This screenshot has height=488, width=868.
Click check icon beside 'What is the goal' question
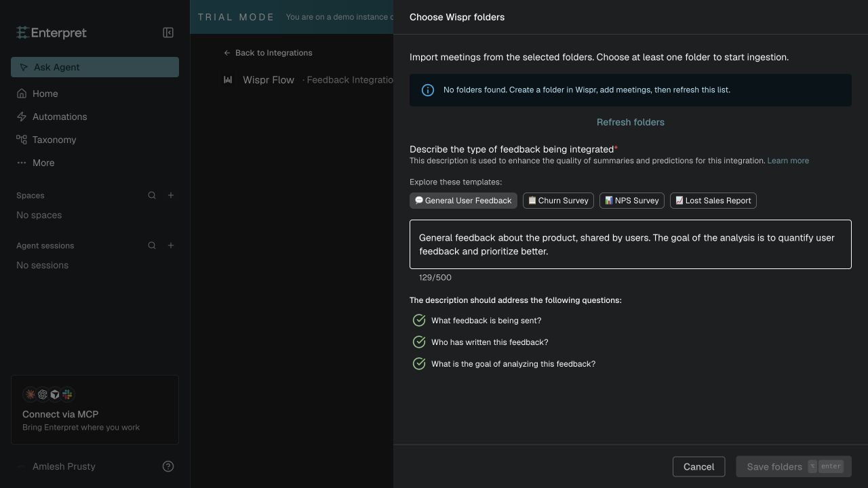419,363
